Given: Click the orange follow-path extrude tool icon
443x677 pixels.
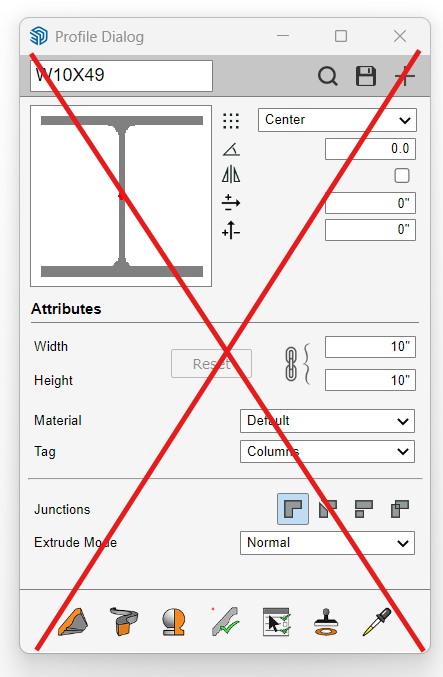Looking at the screenshot, I should [x=124, y=621].
